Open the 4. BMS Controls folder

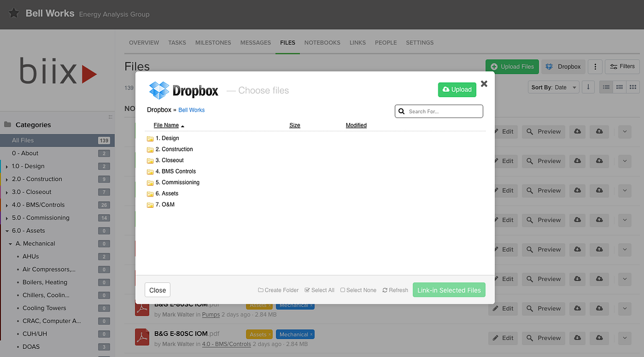[175, 171]
